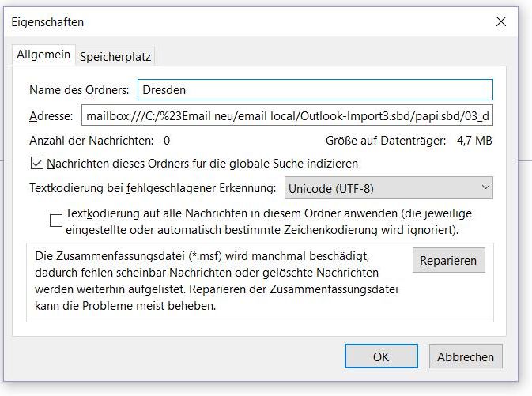Click the Eigenschaften title bar text
This screenshot has height=396, width=532.
[x=47, y=22]
